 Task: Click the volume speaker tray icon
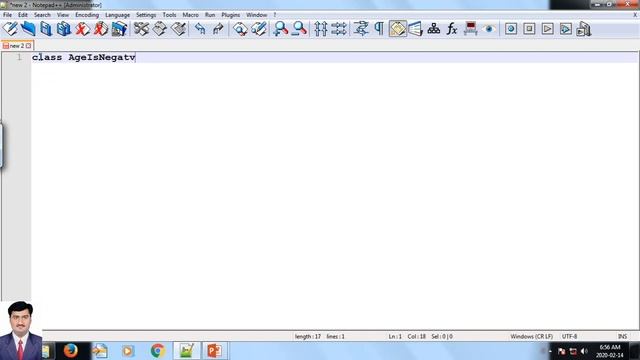pos(584,351)
